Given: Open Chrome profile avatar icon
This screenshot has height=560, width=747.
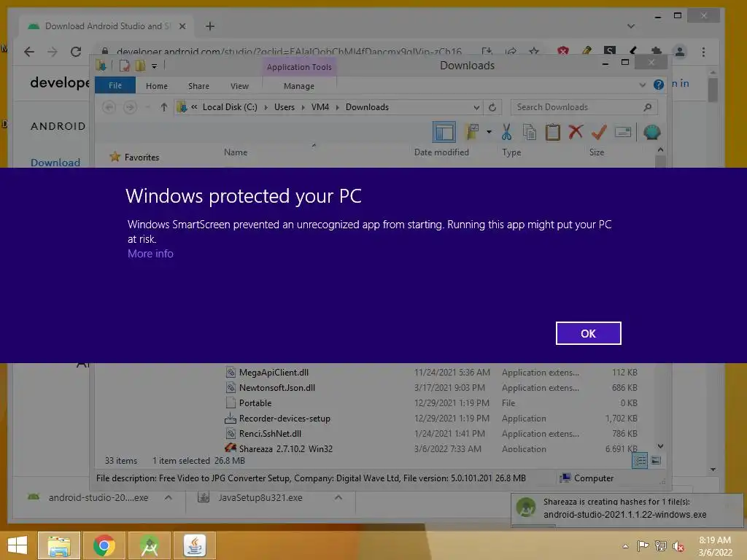Looking at the screenshot, I should [680, 52].
